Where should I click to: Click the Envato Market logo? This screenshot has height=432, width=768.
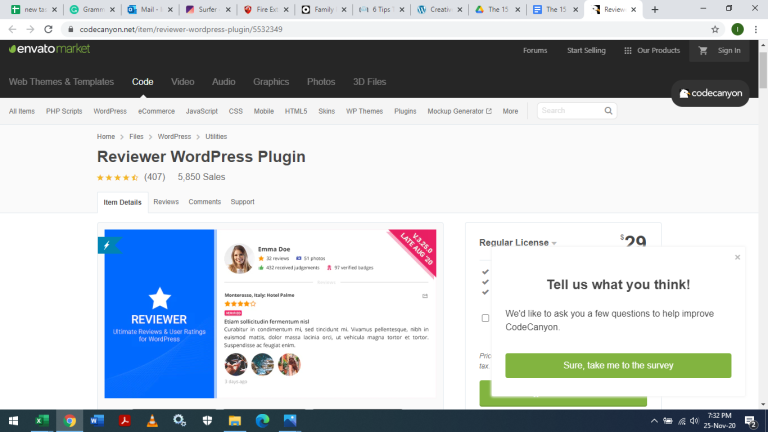coord(49,49)
